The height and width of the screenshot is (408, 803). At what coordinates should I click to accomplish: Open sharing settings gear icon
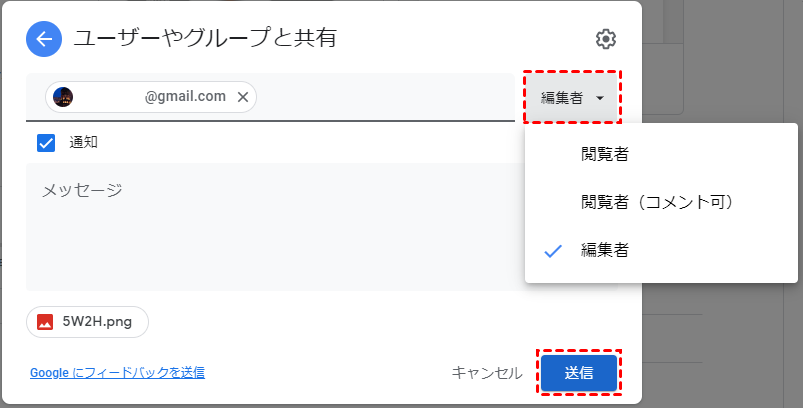point(605,40)
